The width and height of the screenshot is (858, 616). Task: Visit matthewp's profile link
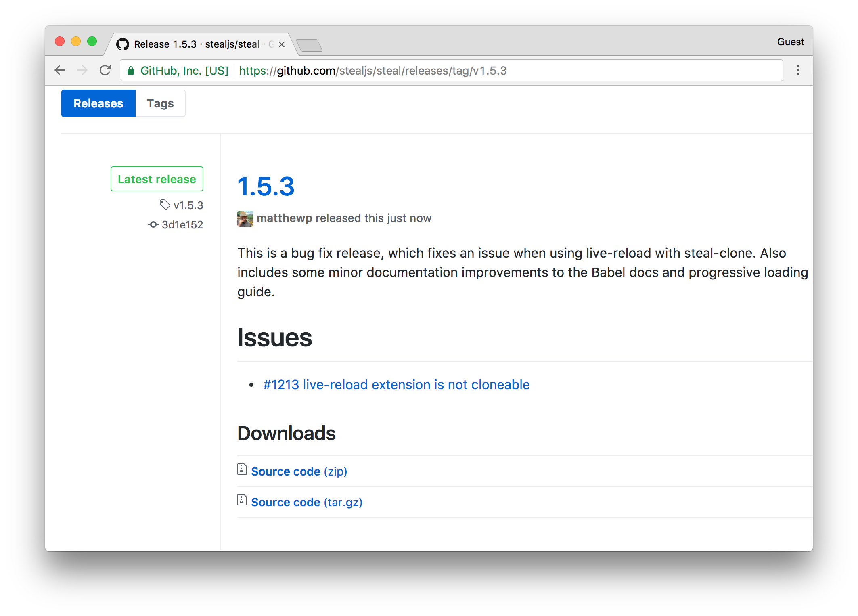285,218
